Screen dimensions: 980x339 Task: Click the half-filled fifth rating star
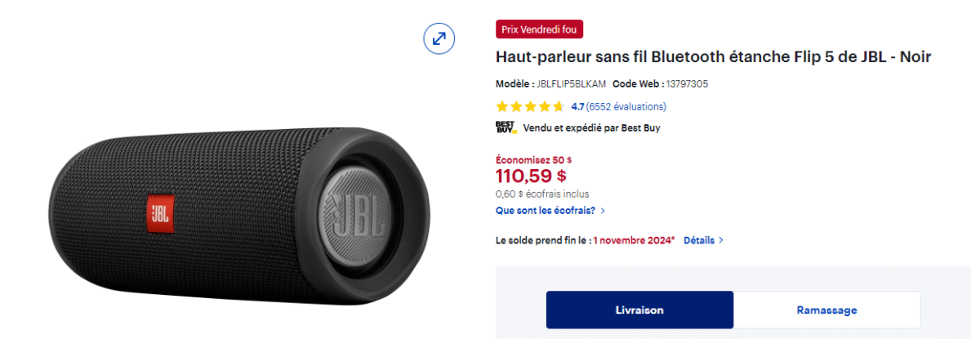[x=559, y=106]
